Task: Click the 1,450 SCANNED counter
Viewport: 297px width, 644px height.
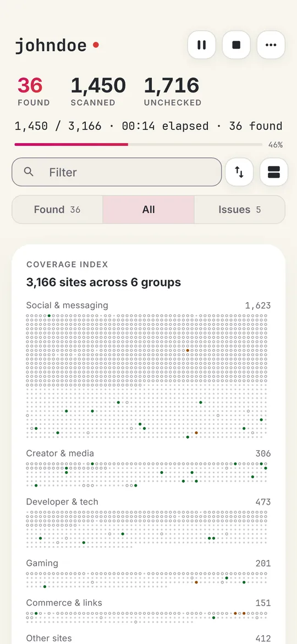Action: (x=98, y=91)
